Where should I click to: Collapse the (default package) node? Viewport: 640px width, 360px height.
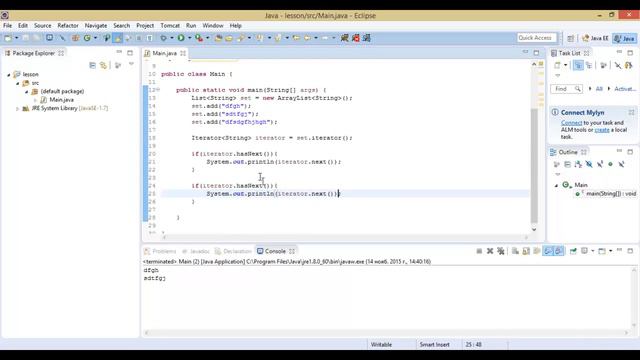tap(27, 92)
